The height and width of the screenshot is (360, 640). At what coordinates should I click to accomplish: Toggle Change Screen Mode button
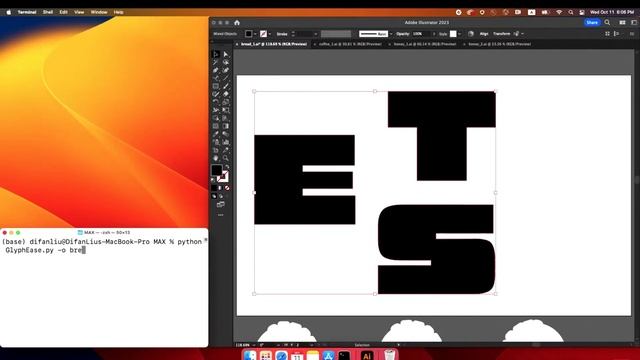[x=220, y=204]
